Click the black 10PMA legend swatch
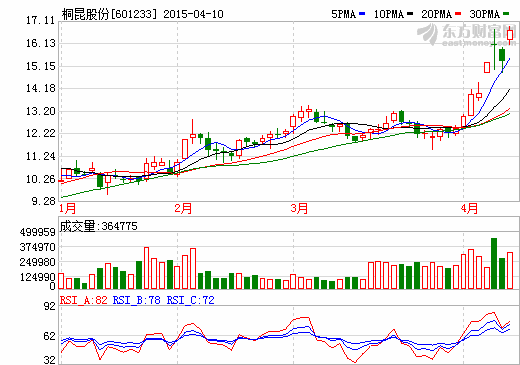 tap(410, 14)
